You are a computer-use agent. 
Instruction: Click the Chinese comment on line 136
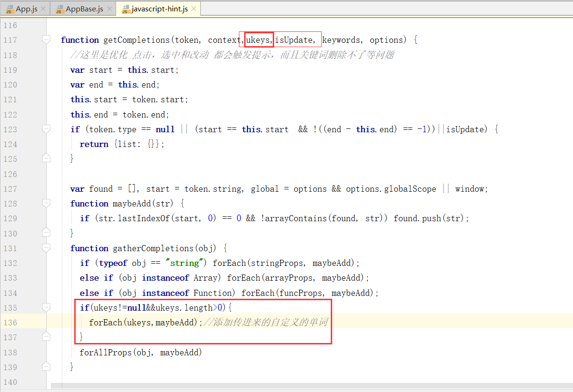point(266,323)
